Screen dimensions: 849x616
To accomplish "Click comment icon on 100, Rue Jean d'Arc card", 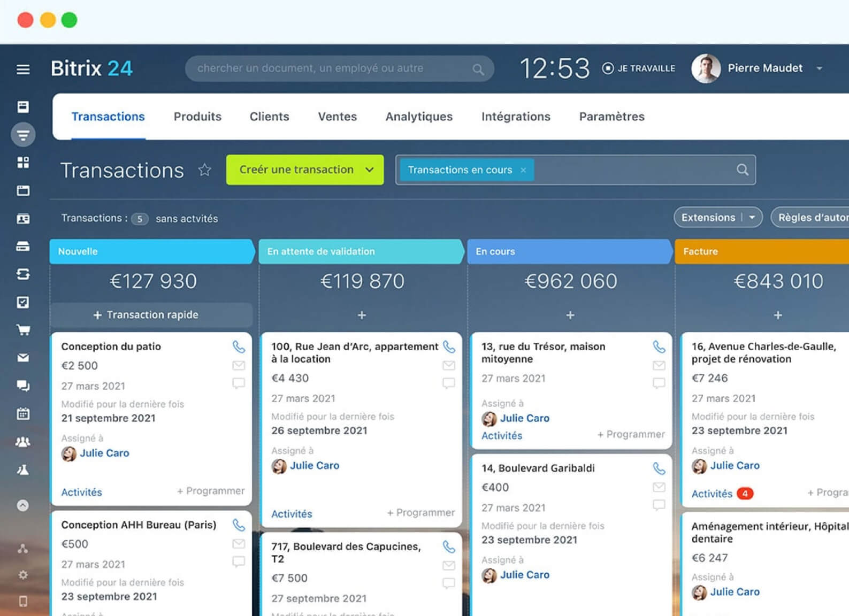I will 449,383.
